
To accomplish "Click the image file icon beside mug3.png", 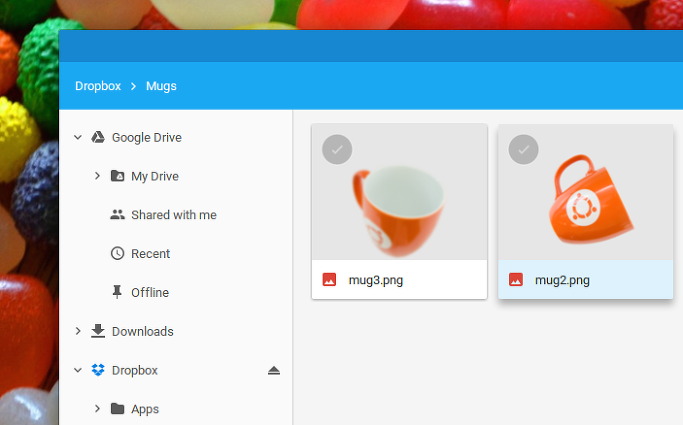I will click(x=329, y=280).
